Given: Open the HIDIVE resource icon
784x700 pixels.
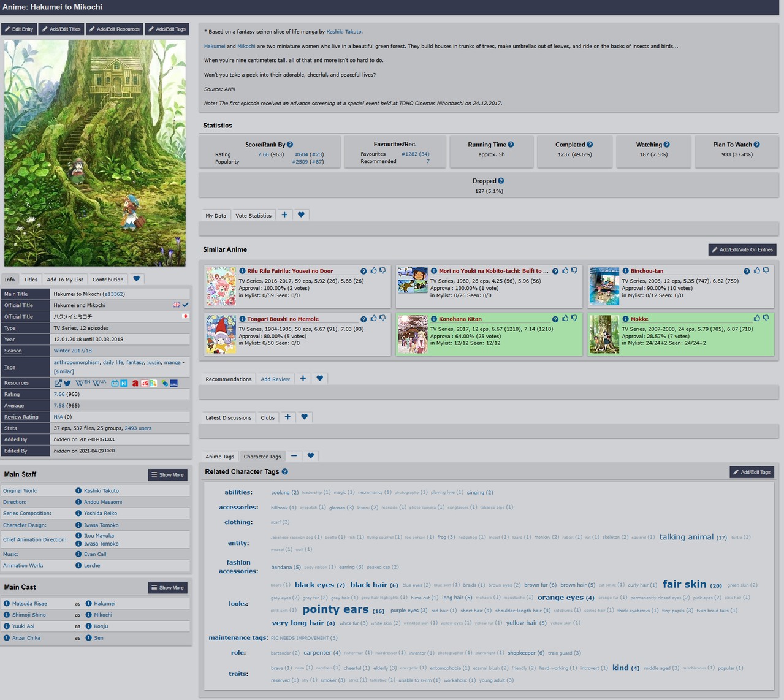Looking at the screenshot, I should coord(124,383).
